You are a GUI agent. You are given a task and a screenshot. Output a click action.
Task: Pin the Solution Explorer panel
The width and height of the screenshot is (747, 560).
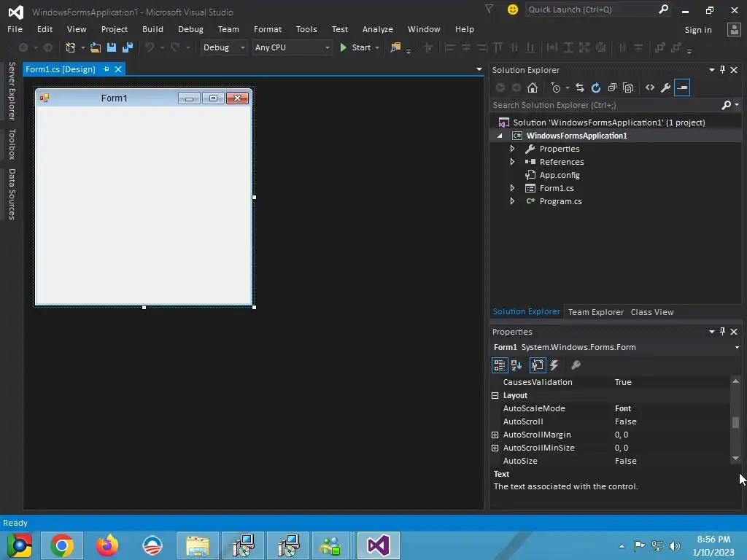coord(723,69)
